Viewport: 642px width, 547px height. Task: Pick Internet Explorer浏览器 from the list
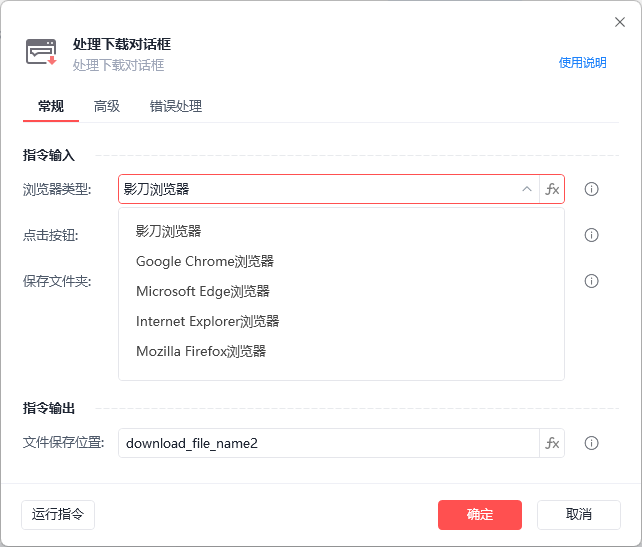(x=208, y=321)
